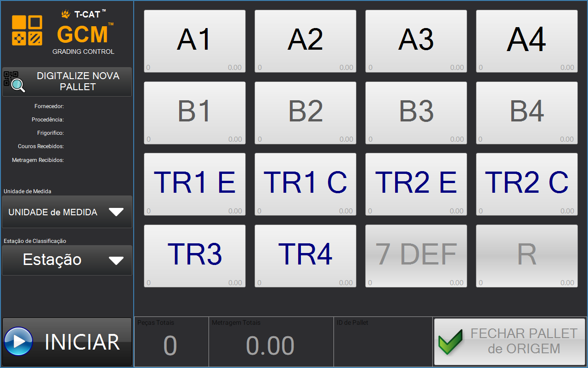Open the Estação dropdown
This screenshot has width=588, height=368.
(x=67, y=260)
